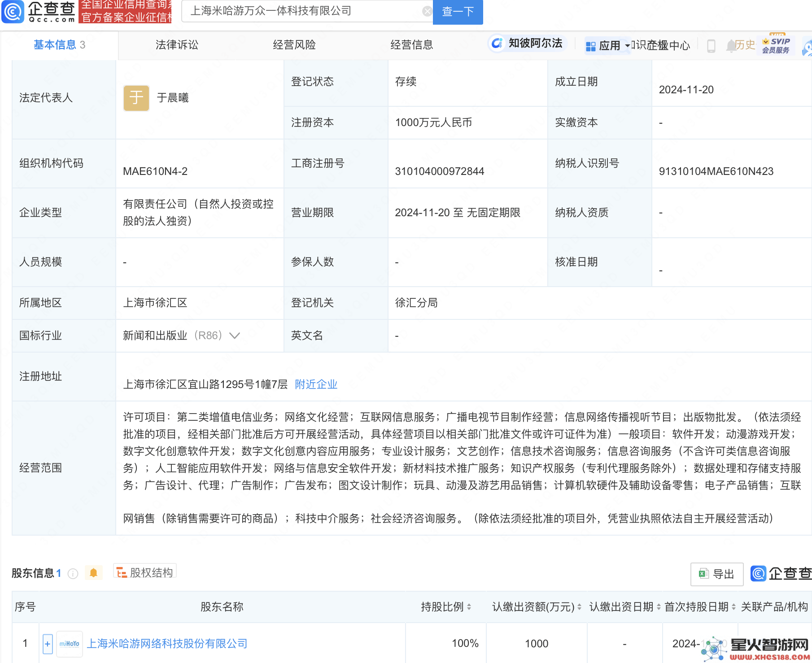
Task: Expand the 应用 apps dropdown
Action: click(x=607, y=46)
